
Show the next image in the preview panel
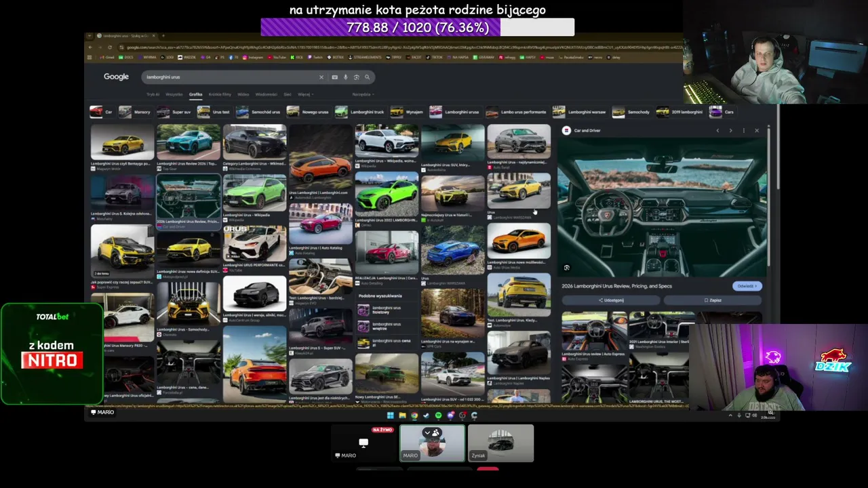click(730, 130)
